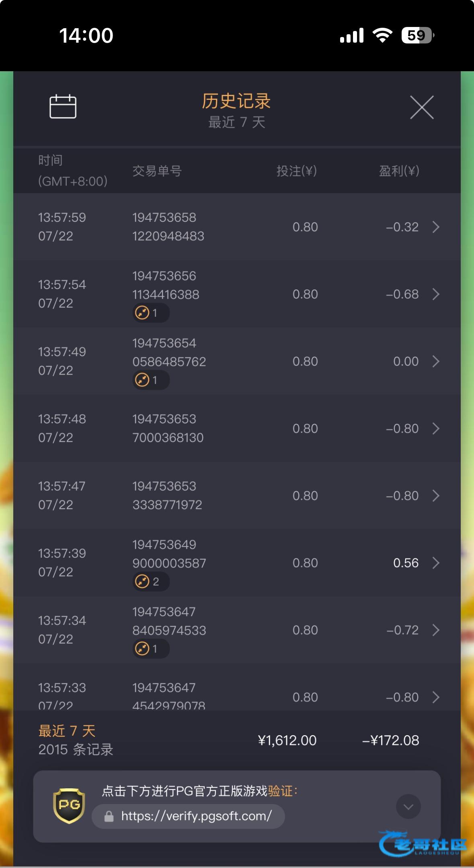Tap free-spin badge showing 2 at 13:57:39
The width and height of the screenshot is (474, 868).
[151, 582]
